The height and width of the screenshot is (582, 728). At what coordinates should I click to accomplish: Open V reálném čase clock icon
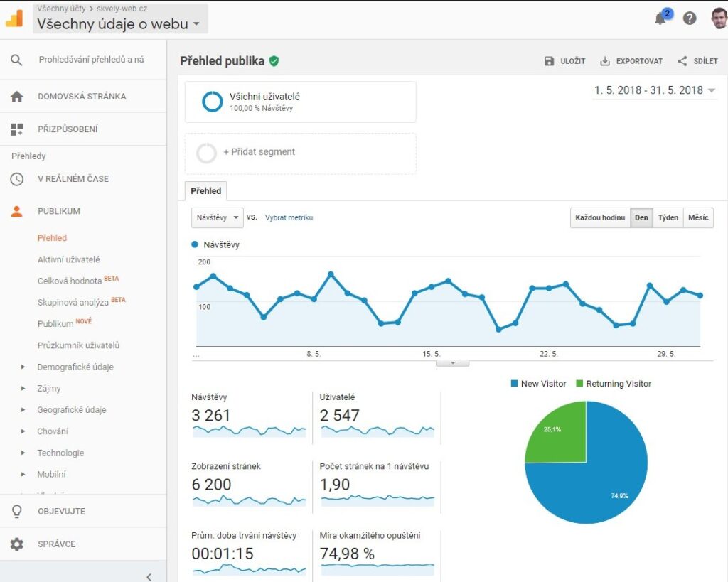(17, 179)
